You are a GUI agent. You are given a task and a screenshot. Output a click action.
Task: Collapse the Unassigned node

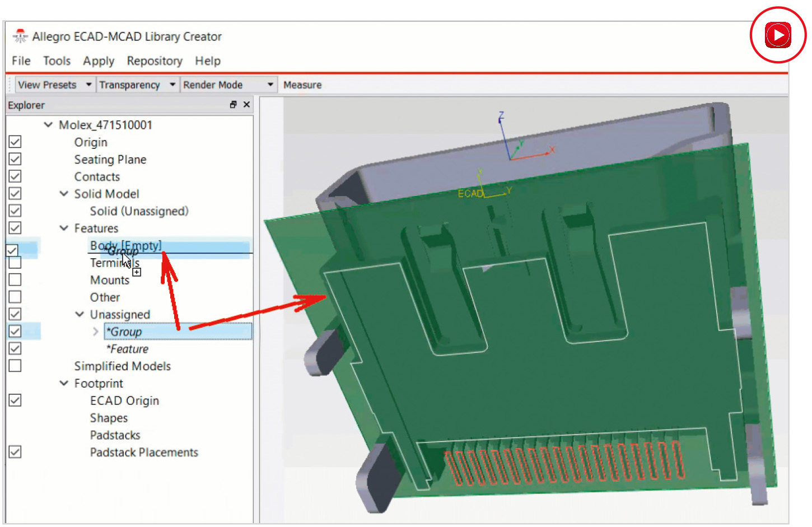80,314
